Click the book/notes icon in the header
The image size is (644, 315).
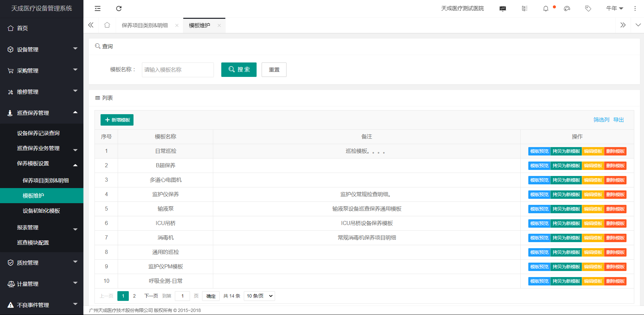[x=524, y=8]
